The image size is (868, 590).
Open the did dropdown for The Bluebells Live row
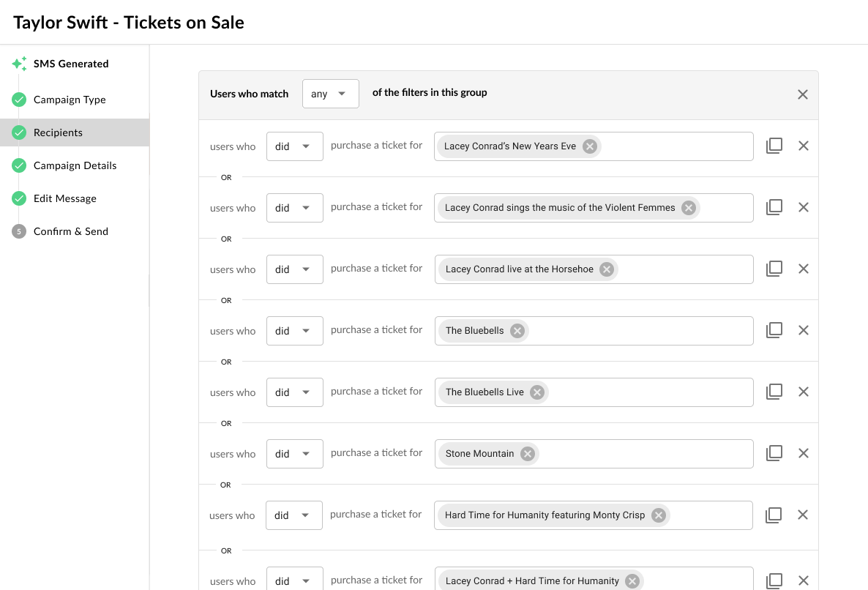294,392
